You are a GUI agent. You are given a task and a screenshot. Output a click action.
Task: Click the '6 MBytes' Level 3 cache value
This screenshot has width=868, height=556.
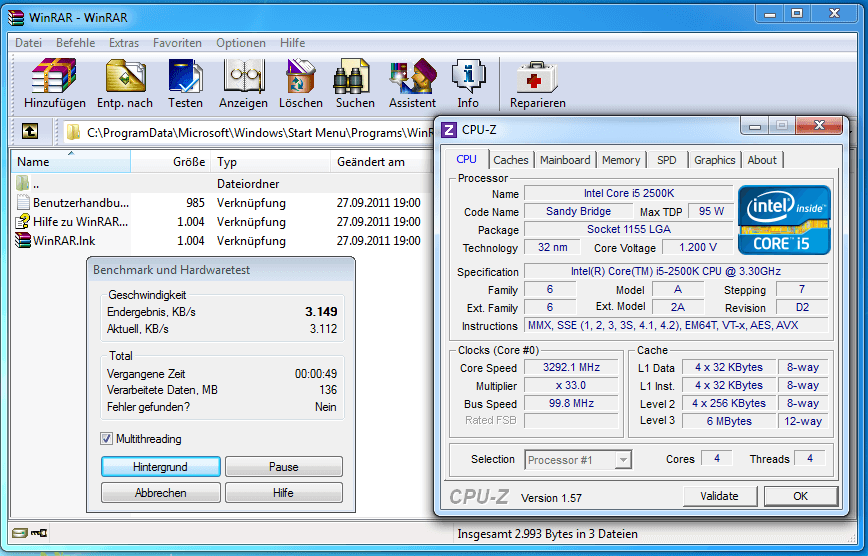point(729,421)
